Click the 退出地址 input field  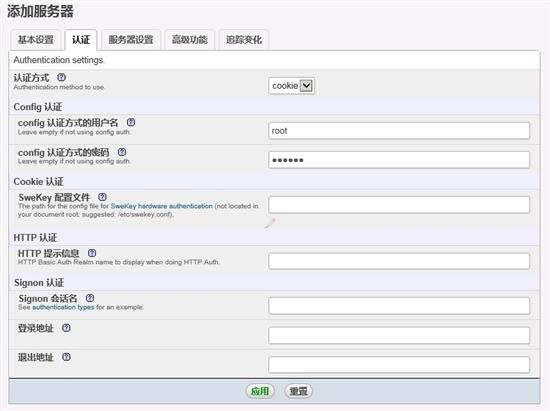coord(399,365)
